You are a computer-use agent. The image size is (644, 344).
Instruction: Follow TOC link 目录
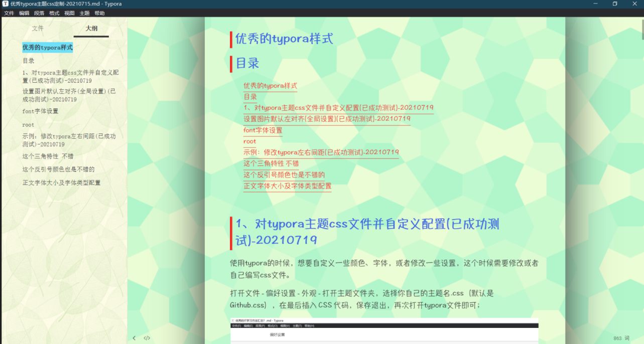point(250,97)
